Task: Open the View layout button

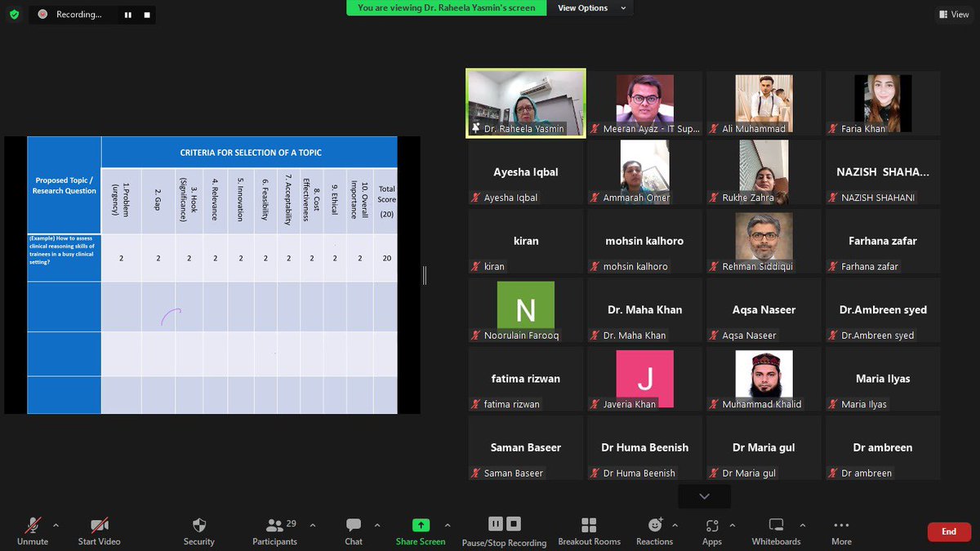Action: pyautogui.click(x=954, y=14)
